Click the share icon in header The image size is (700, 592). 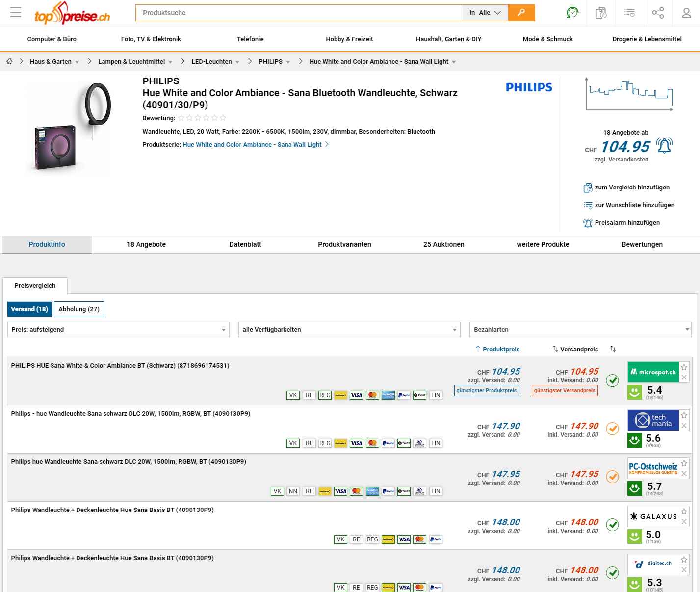pyautogui.click(x=658, y=13)
